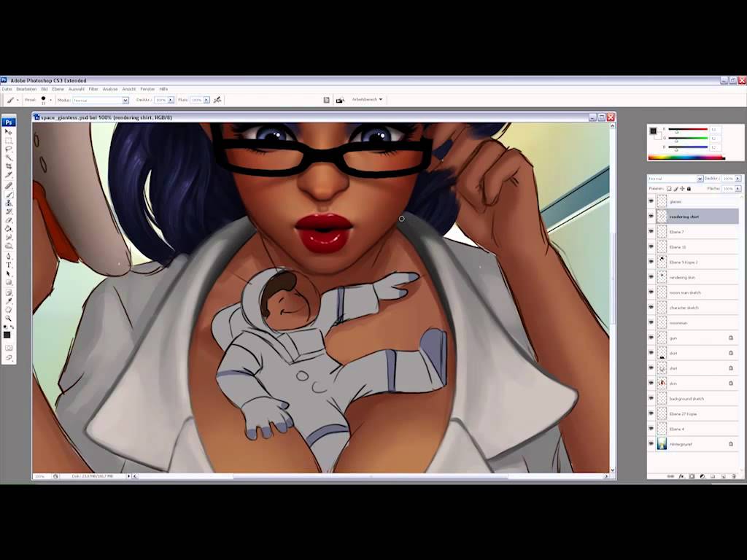
Task: Choose the Clone Stamp tool
Action: pyautogui.click(x=9, y=203)
